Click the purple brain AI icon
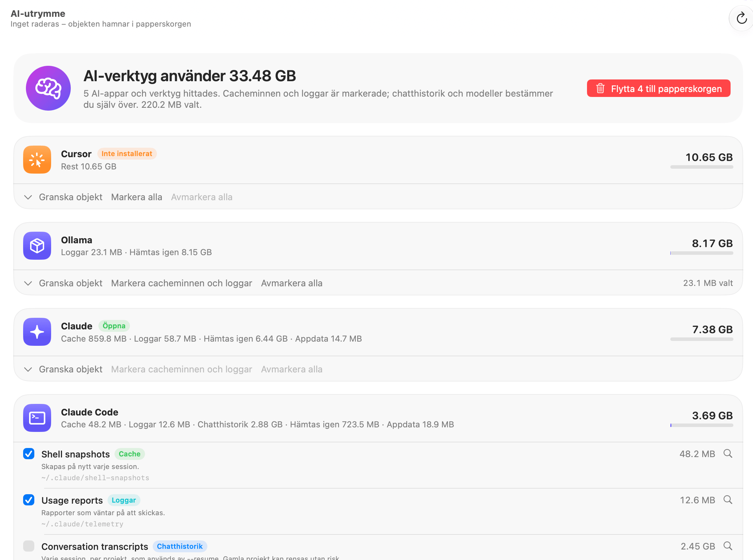 (x=48, y=88)
